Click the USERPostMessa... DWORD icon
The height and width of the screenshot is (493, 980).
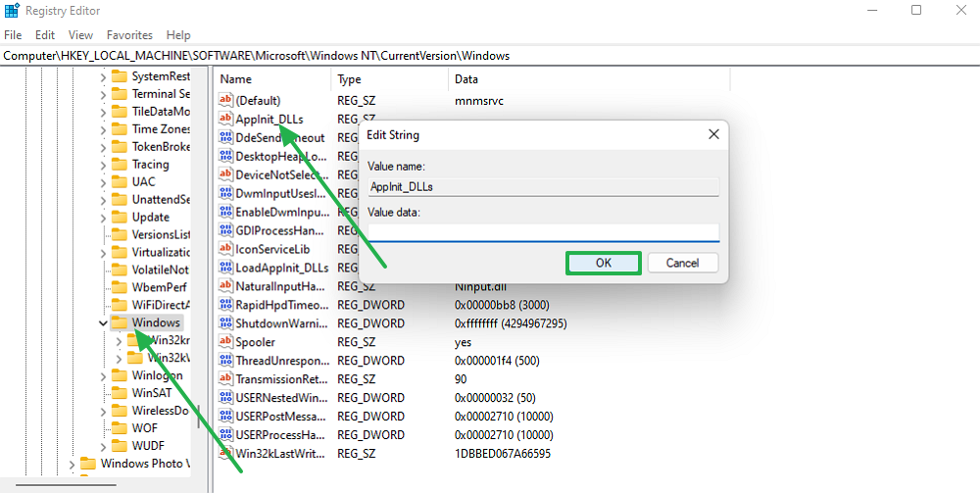(x=225, y=417)
